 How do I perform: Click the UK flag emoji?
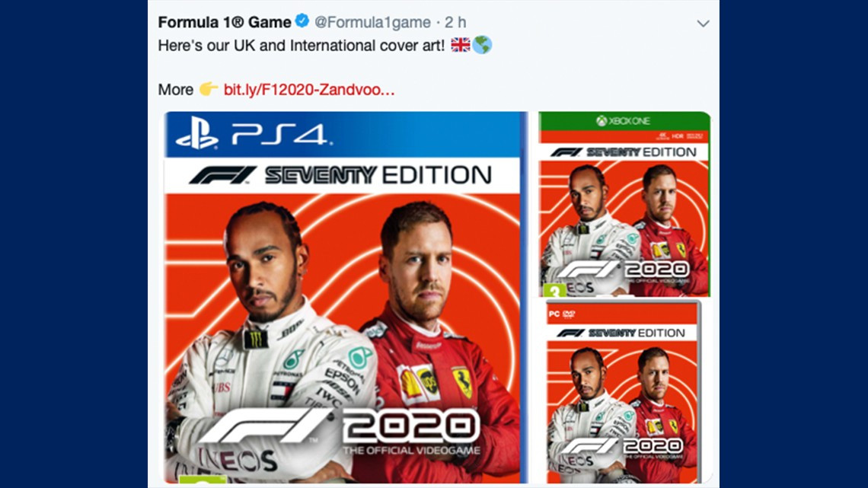(x=459, y=45)
